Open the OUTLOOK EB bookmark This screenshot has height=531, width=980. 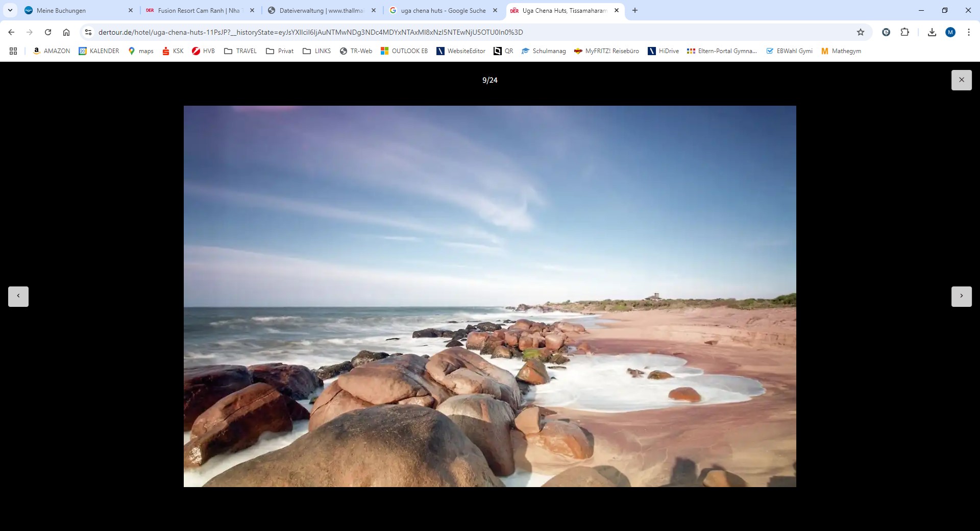point(404,51)
